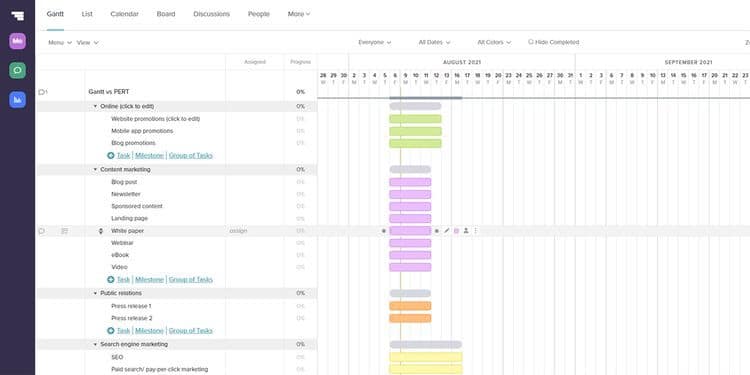Click the Milestone link under Blog promotions
Viewport: 750px width, 375px height.
tap(149, 155)
